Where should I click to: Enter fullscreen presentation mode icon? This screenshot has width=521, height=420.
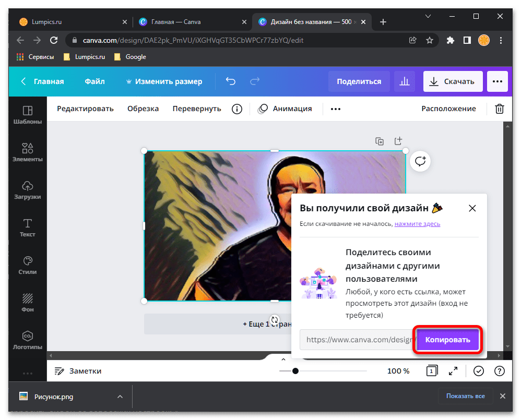coord(453,371)
